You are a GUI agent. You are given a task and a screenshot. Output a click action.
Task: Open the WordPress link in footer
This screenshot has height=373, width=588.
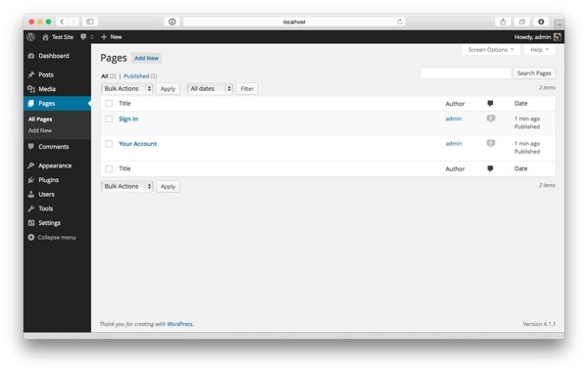179,324
